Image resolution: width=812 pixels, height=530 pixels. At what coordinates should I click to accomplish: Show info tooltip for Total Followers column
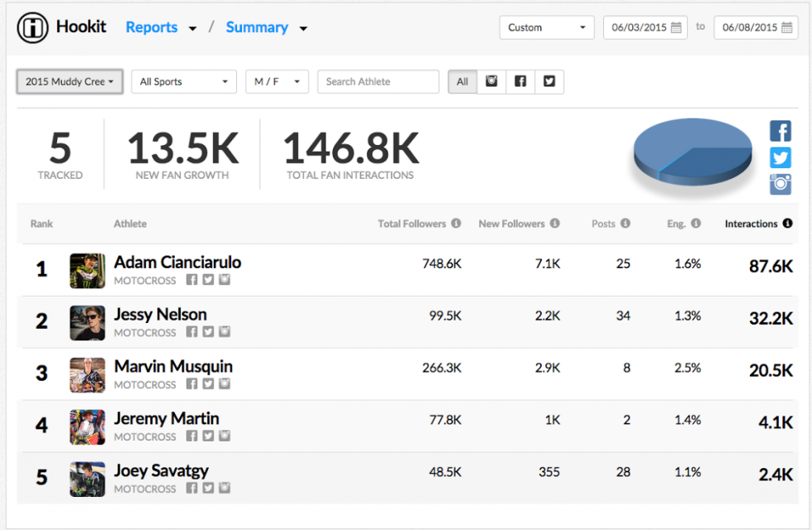click(454, 223)
